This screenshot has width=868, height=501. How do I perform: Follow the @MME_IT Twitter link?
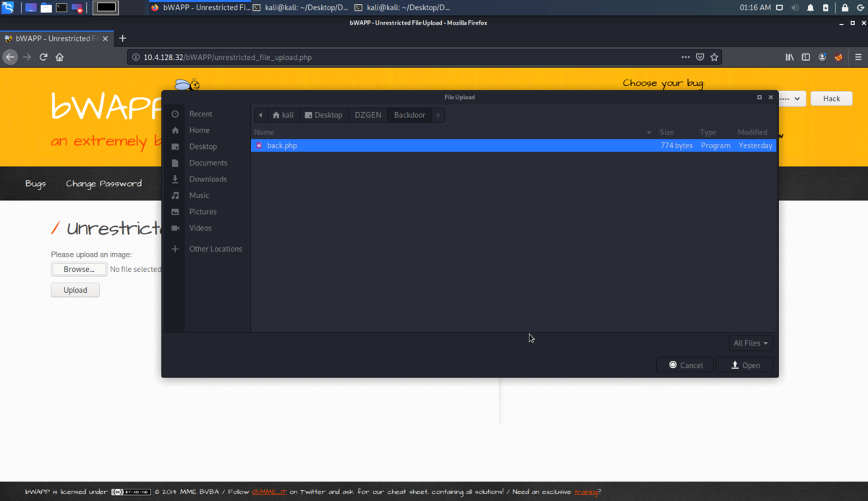click(x=269, y=492)
